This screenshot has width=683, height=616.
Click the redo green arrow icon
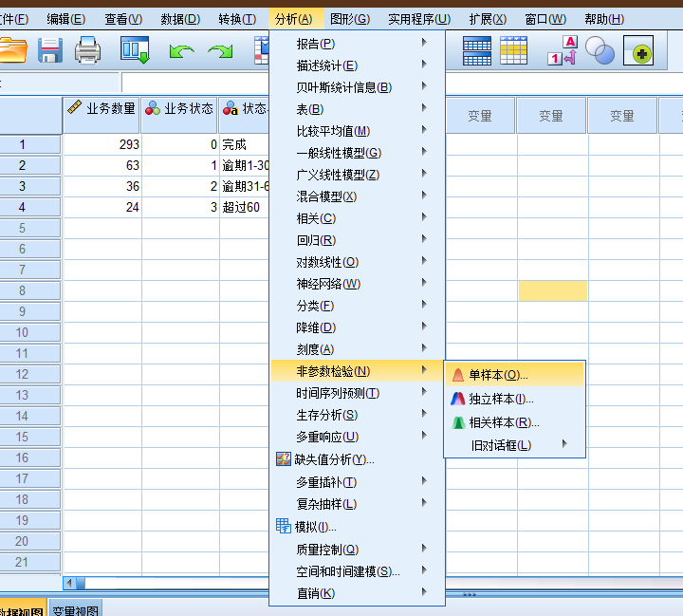220,51
